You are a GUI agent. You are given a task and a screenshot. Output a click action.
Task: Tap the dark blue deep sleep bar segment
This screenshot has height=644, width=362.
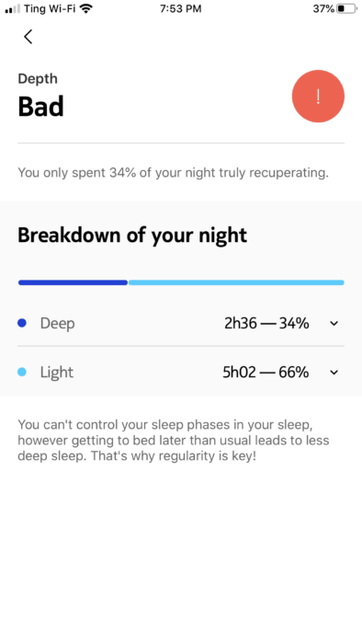73,282
